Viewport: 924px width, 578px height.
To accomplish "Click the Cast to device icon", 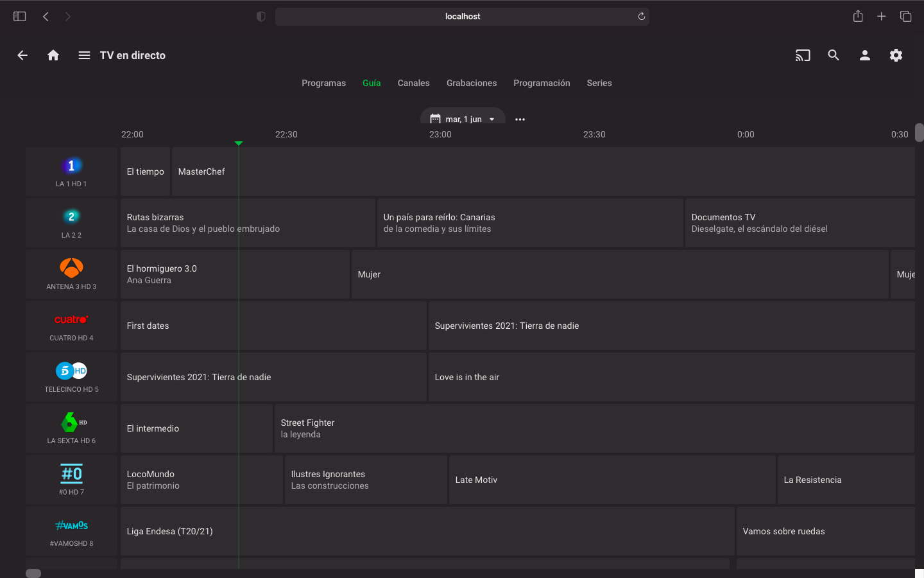I will pyautogui.click(x=803, y=55).
